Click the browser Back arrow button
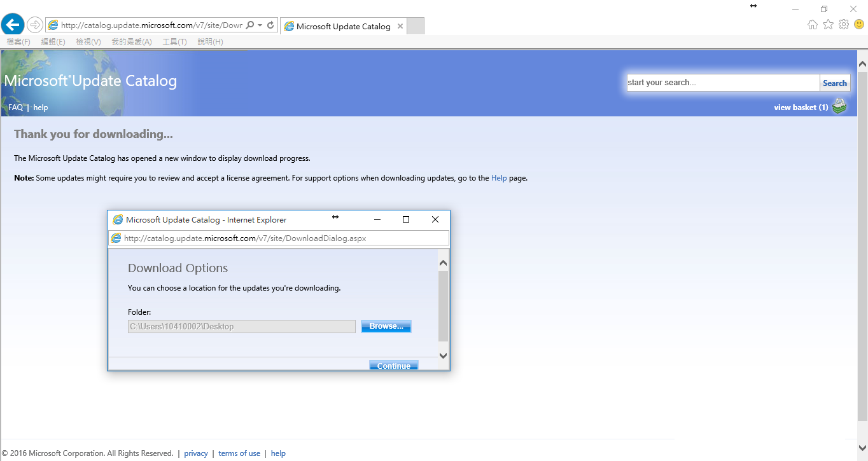This screenshot has height=461, width=868. coord(13,25)
